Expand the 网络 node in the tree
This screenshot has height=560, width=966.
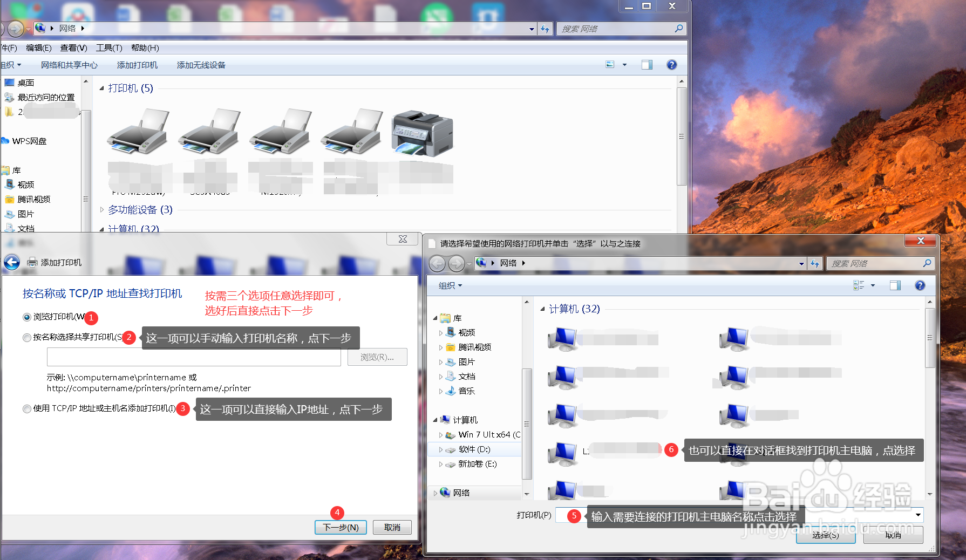click(436, 493)
